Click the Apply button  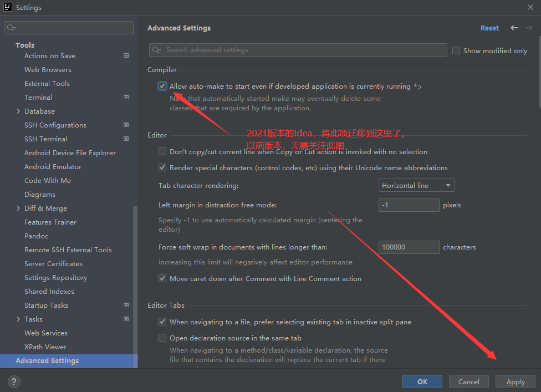516,381
